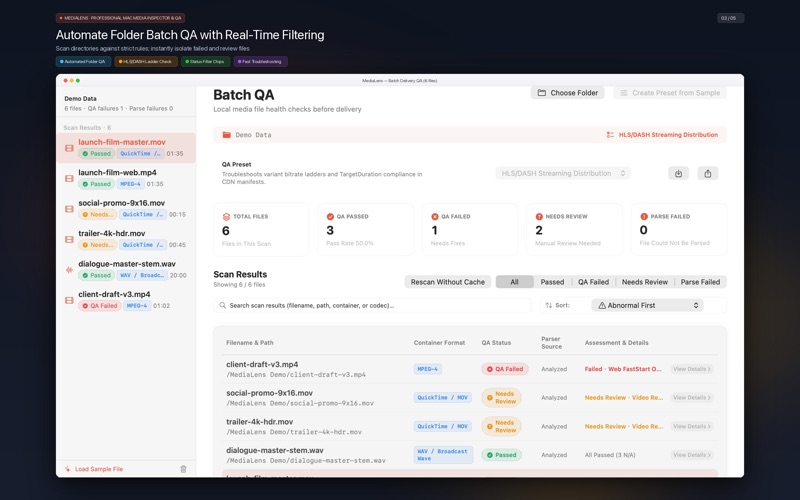Click View Details for social-promo-9x16.mov
The height and width of the screenshot is (500, 800).
tap(692, 397)
